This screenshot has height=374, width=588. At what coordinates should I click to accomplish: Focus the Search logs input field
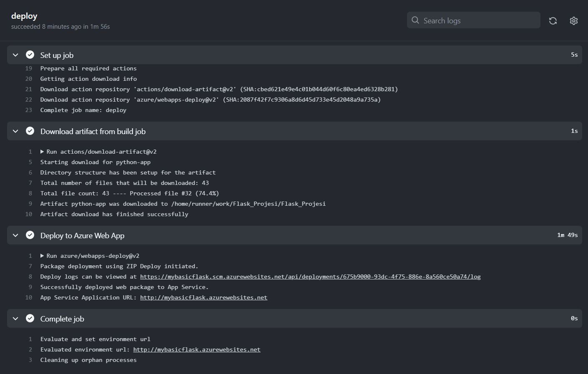(480, 20)
